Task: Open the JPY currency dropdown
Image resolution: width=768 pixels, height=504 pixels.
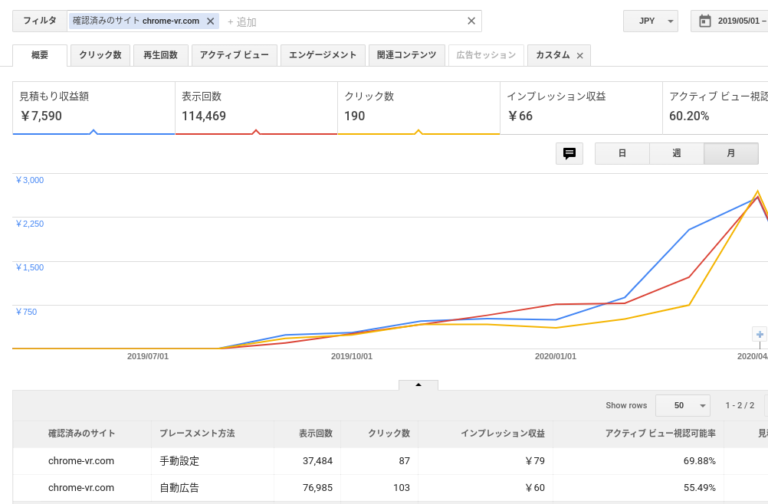Action: click(x=650, y=21)
